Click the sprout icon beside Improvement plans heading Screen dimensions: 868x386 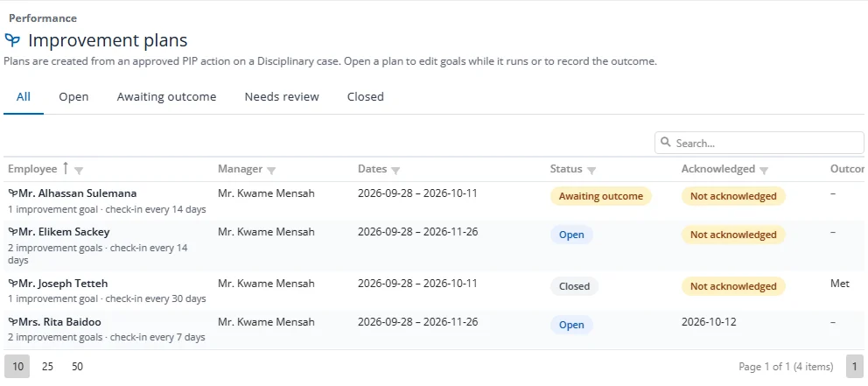12,40
